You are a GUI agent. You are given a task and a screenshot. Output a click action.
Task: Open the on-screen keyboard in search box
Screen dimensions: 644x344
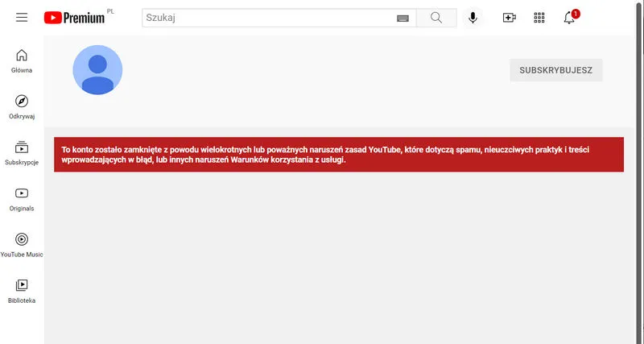pyautogui.click(x=402, y=18)
